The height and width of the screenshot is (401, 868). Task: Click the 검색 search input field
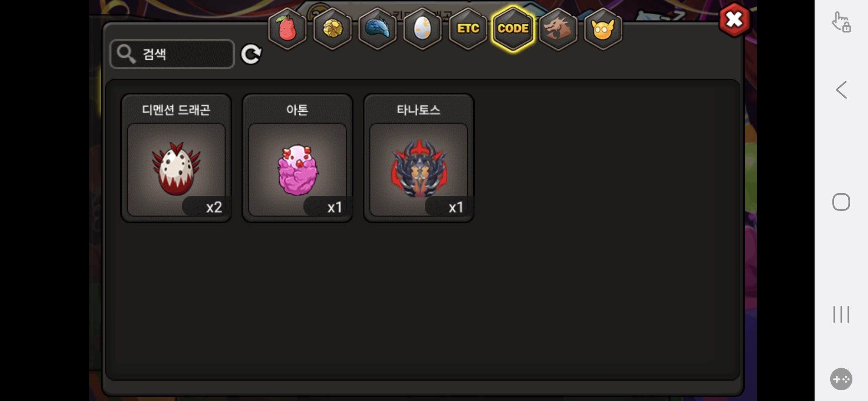pyautogui.click(x=172, y=54)
